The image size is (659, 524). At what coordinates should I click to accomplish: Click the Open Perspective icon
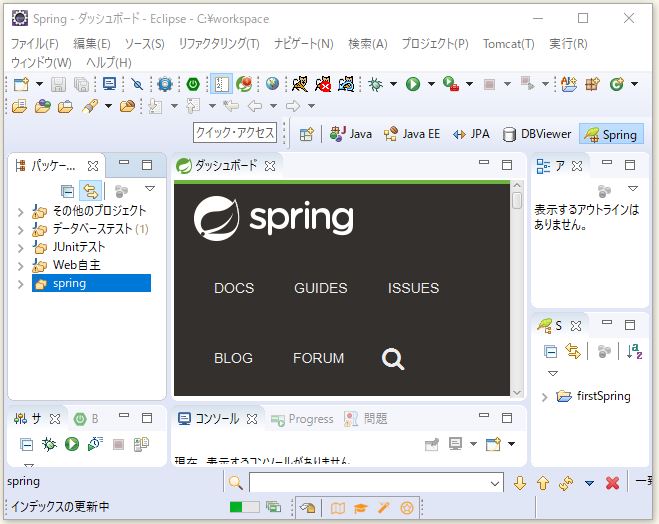[307, 134]
